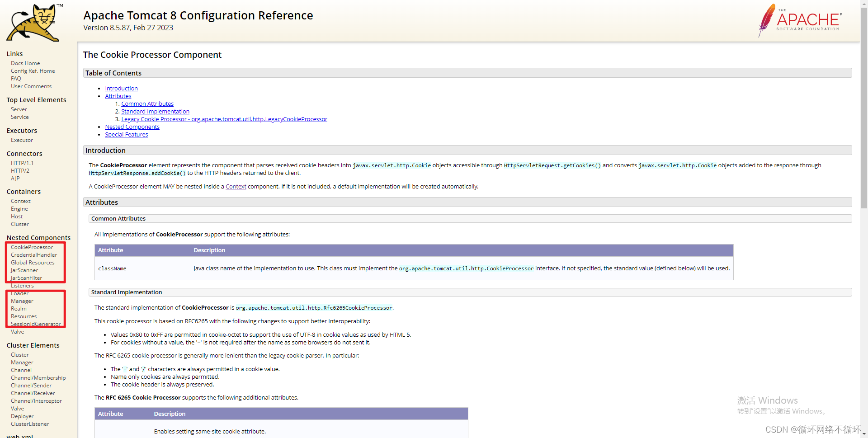
Task: Click the Common Attributes subheading bar
Action: pos(470,219)
